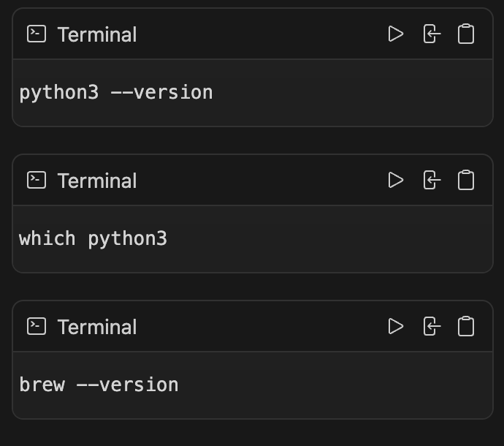This screenshot has width=504, height=446.
Task: Click terminal icon of brew --version block
Action: click(37, 326)
